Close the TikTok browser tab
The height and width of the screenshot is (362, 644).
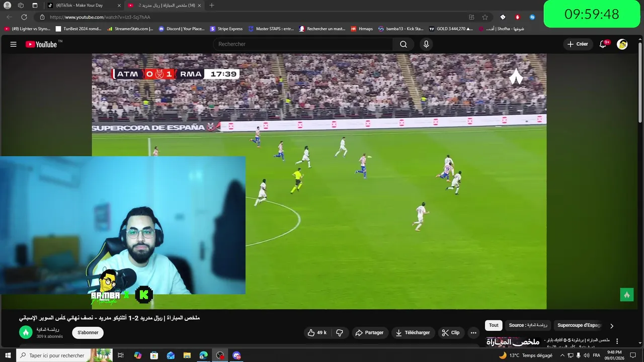119,6
